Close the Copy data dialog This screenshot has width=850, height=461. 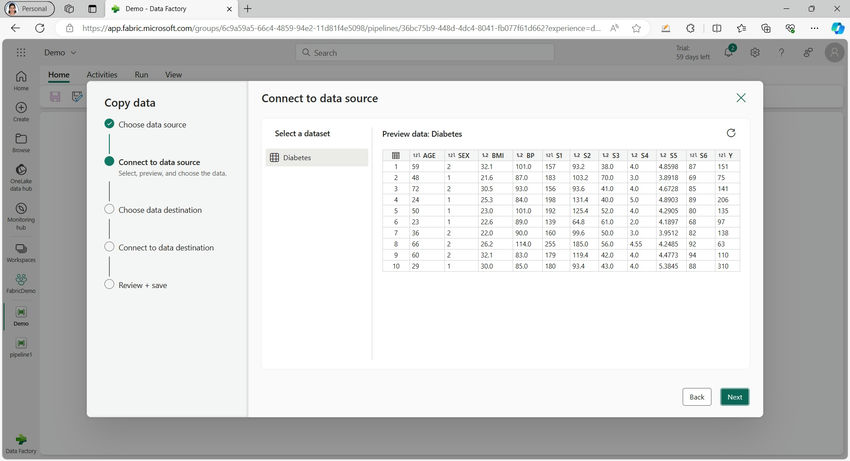[740, 98]
